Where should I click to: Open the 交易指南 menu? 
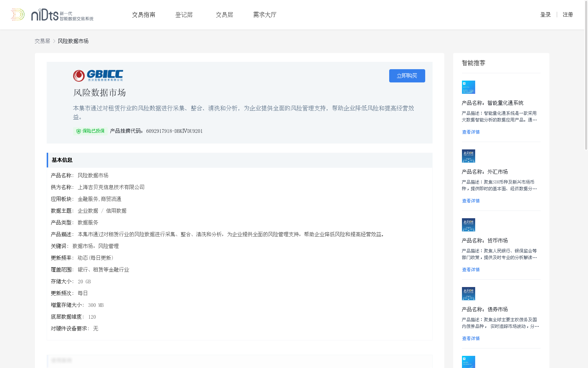tap(144, 15)
